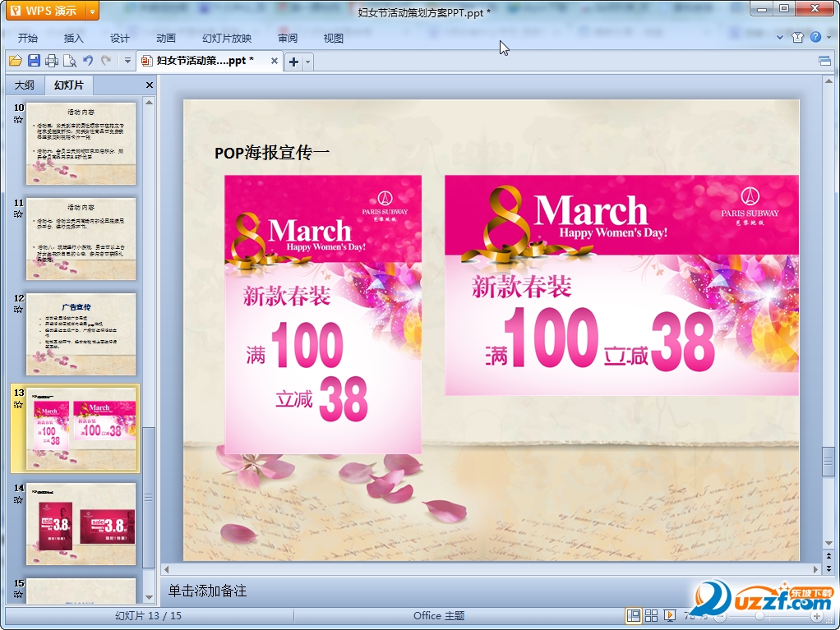Close the slide thumbnail pane
The image size is (840, 630).
pos(150,85)
